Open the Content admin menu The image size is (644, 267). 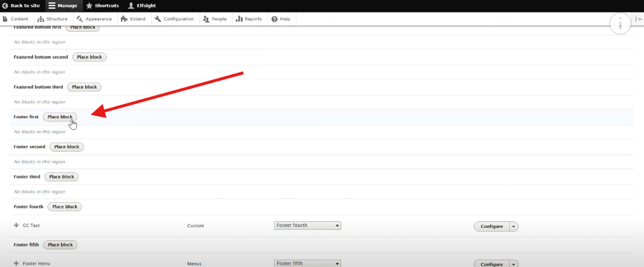click(x=16, y=19)
